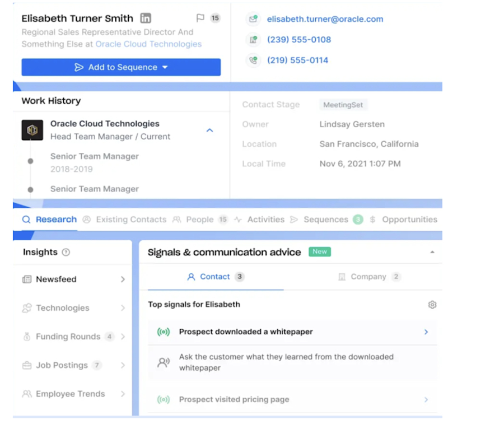504x429 pixels.
Task: Click the Oracle Cloud Technologies company logo
Action: (x=32, y=130)
